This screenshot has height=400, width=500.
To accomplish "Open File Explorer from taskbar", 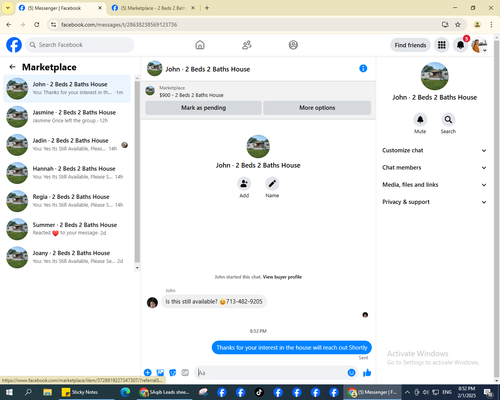I will 48,392.
